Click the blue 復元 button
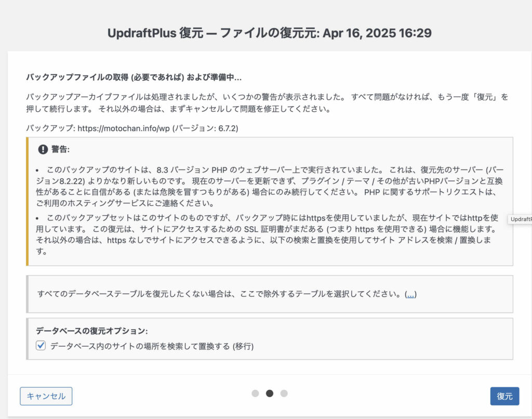This screenshot has height=419, width=532. (x=504, y=396)
